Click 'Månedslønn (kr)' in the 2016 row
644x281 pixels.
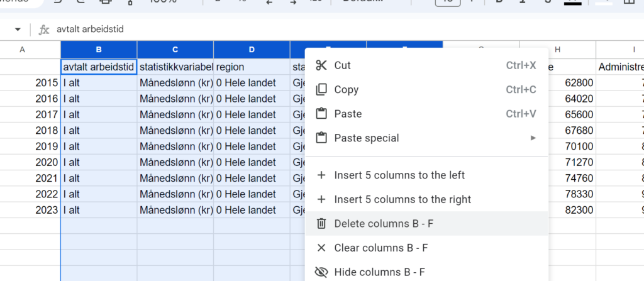175,99
